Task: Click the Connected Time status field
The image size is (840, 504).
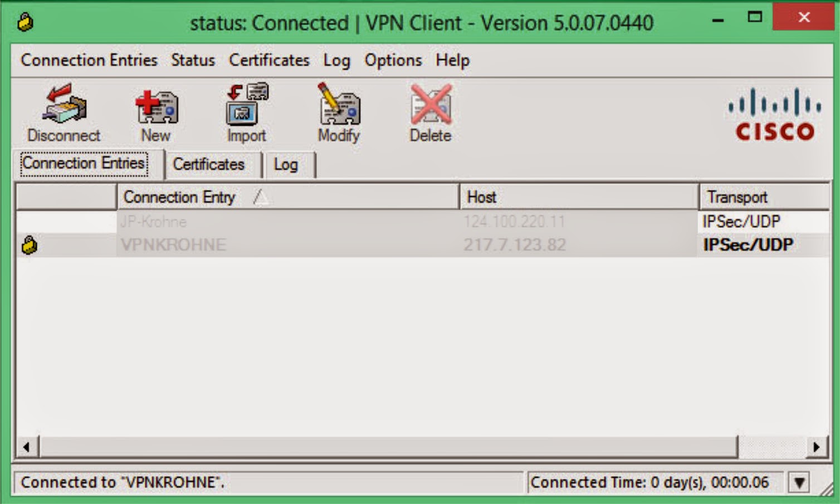Action: (655, 482)
